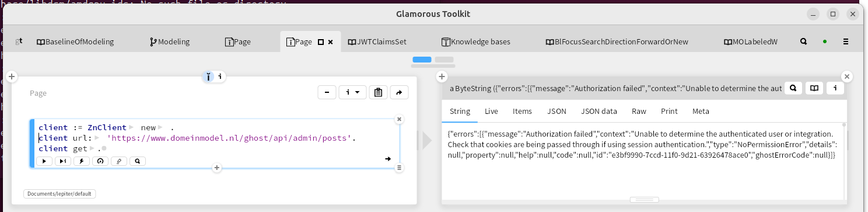Click the profile snippet circular icon
This screenshot has width=868, height=212.
(100, 161)
